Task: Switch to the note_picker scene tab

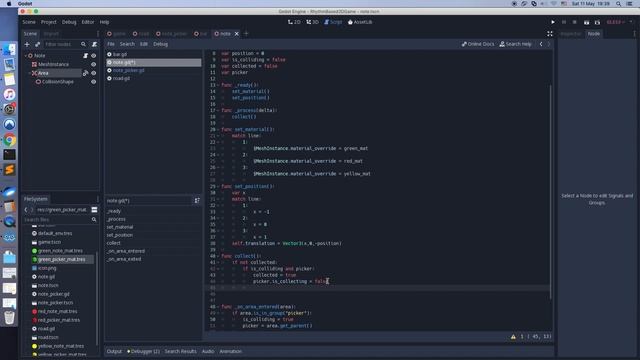Action: 171,34
